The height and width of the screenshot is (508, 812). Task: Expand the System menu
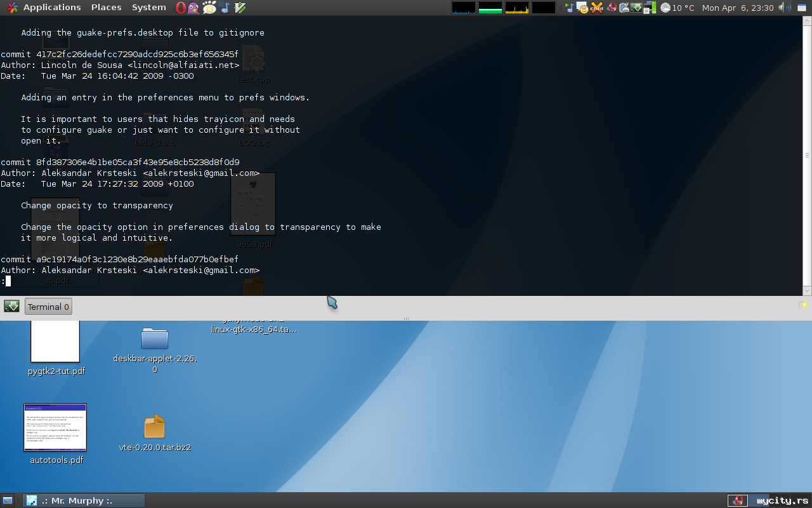click(x=148, y=8)
